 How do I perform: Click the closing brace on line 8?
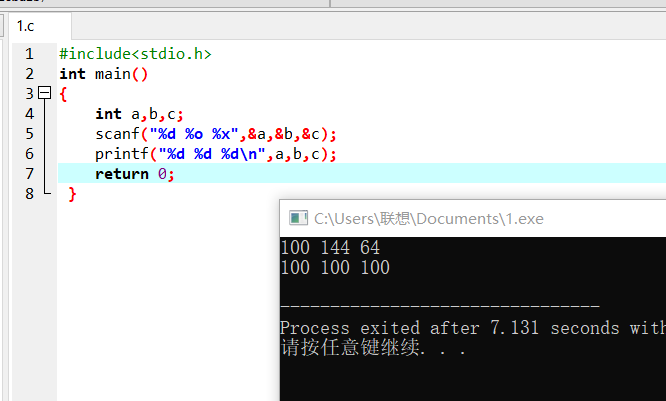coord(72,194)
